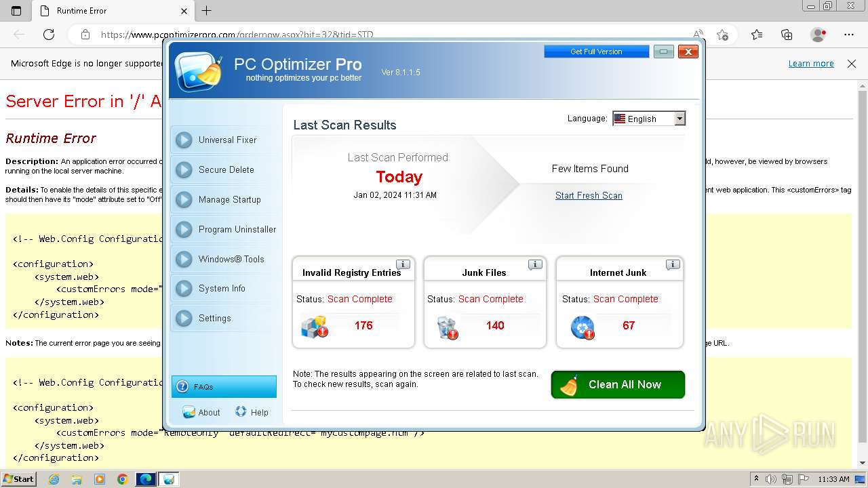Click Clean All Now button
Image resolution: width=868 pixels, height=488 pixels.
(618, 384)
